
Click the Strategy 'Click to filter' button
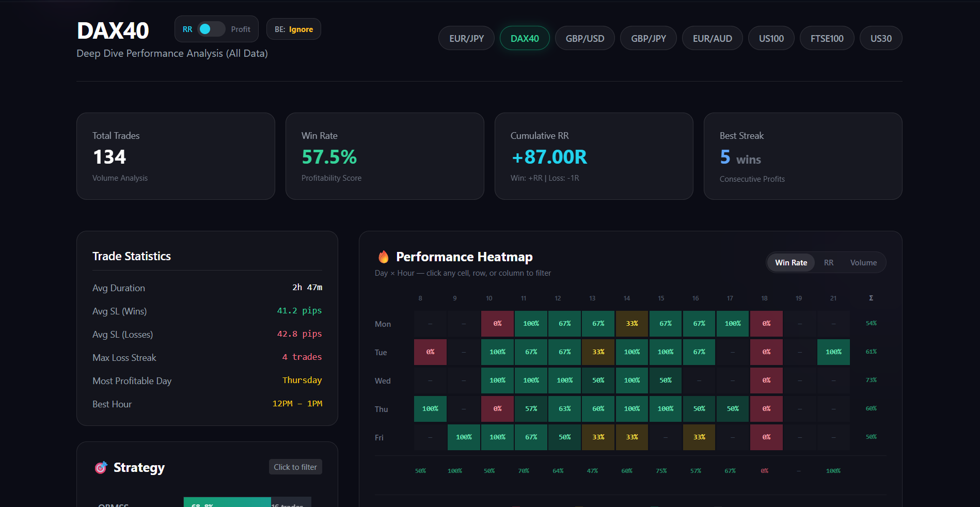click(x=295, y=467)
